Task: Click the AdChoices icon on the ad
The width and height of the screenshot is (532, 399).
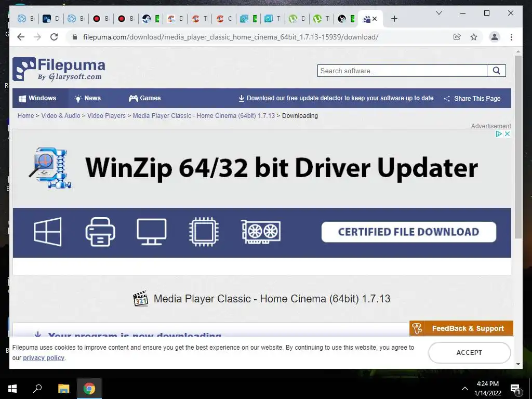Action: click(x=498, y=134)
